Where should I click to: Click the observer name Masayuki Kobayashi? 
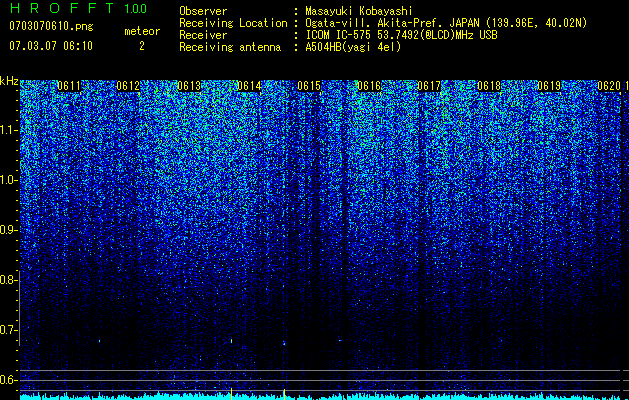359,11
